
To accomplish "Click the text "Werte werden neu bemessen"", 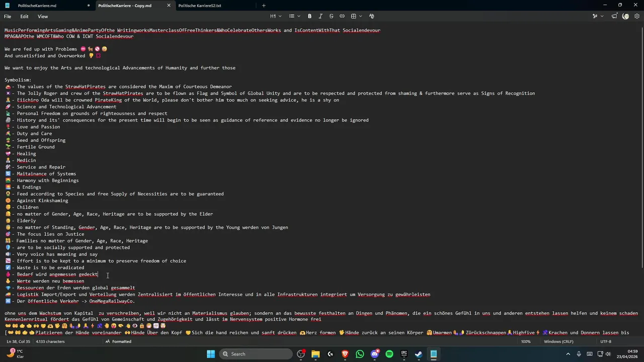I will pos(50,281).
